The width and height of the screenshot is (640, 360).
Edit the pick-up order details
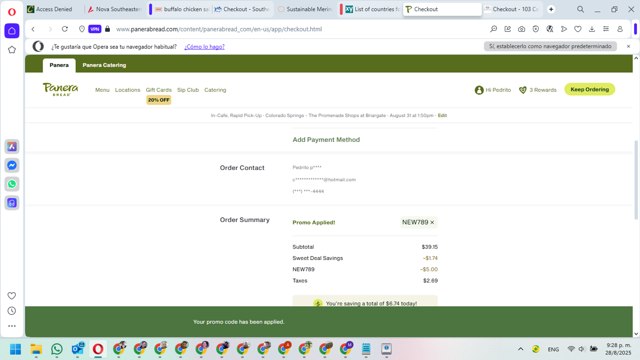point(442,116)
